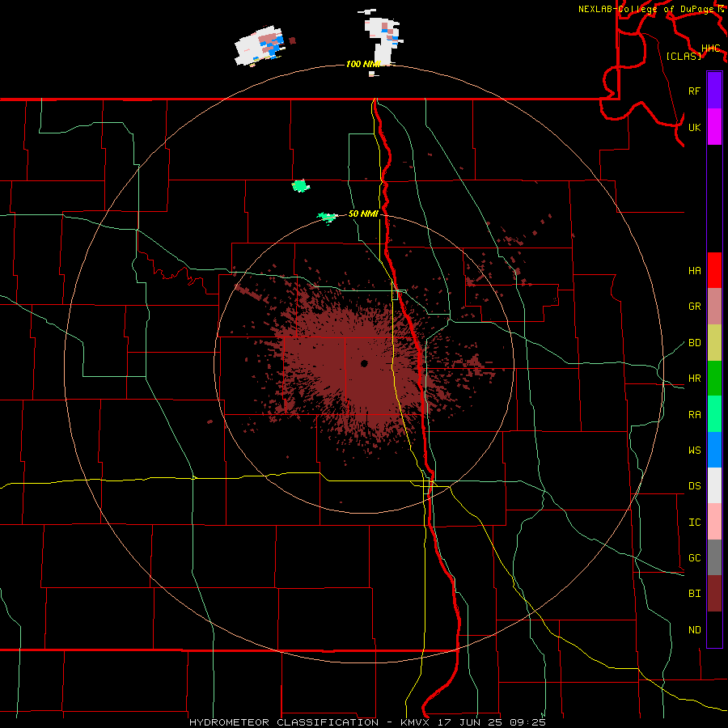Select the gray GC legend swatch
The height and width of the screenshot is (728, 728).
click(714, 557)
